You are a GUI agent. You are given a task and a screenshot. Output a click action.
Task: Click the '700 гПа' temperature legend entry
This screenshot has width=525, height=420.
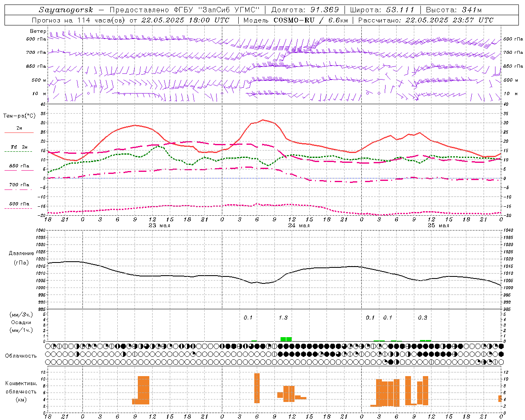click(x=19, y=185)
